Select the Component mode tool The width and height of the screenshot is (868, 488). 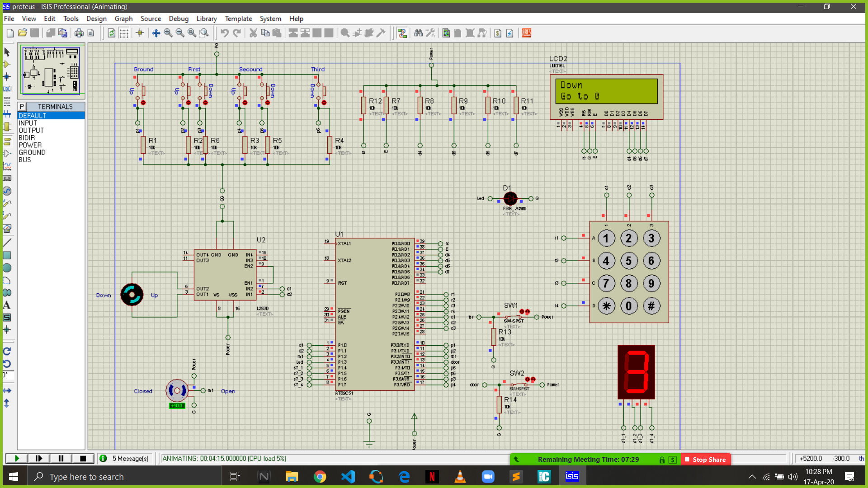[x=7, y=64]
